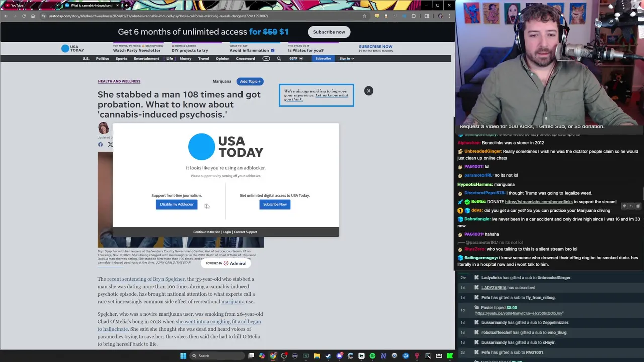Share article via Facebook icon
The height and width of the screenshot is (362, 644).
(x=100, y=145)
